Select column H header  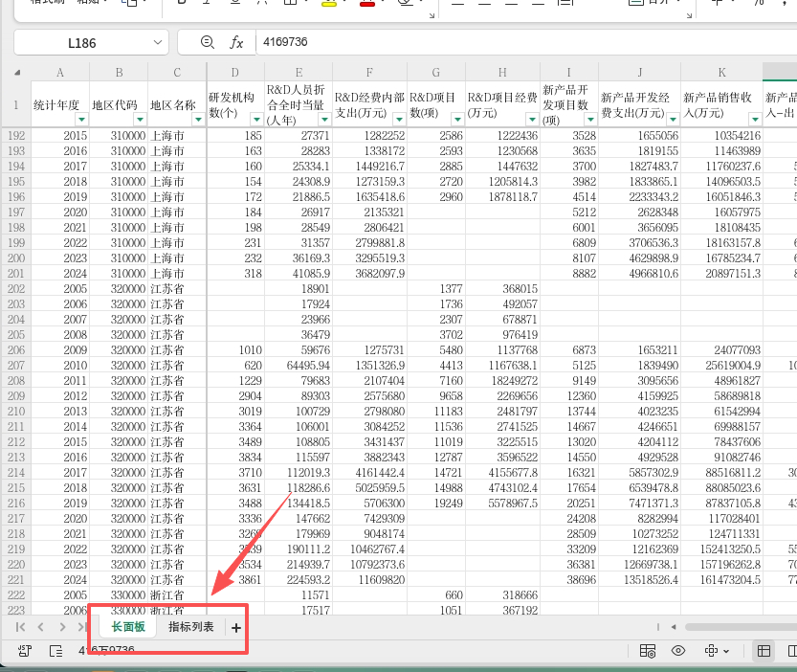click(502, 72)
